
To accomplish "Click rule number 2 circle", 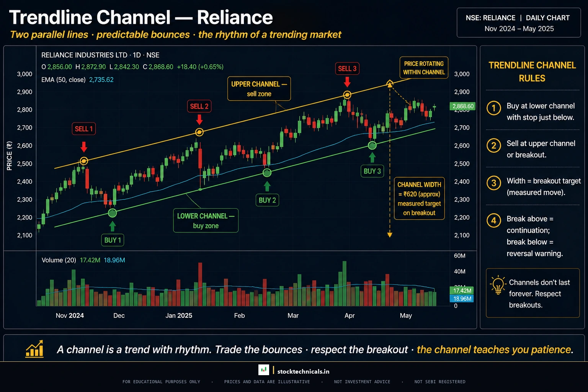I will (x=494, y=145).
